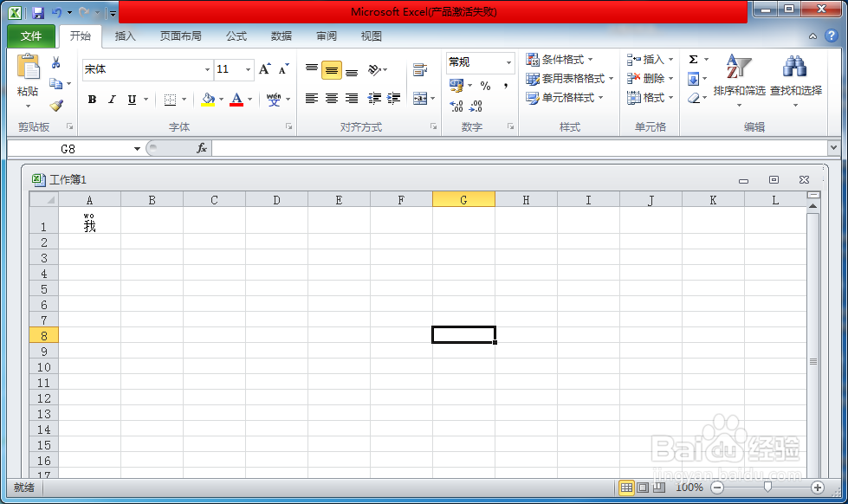Switch to the 公式 Formulas tab
This screenshot has width=848, height=504.
click(236, 36)
